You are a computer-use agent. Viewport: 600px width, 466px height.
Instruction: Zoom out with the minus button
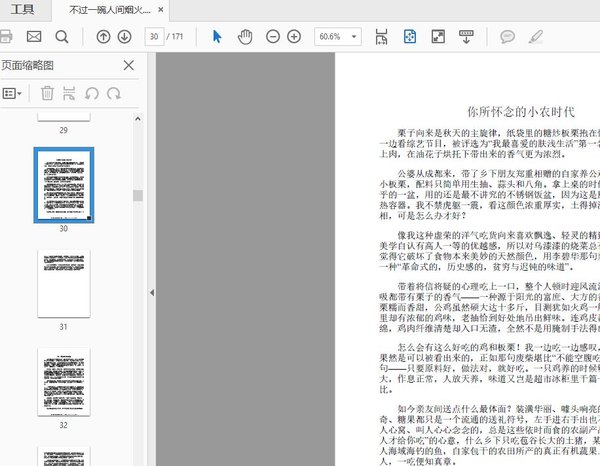pyautogui.click(x=273, y=37)
